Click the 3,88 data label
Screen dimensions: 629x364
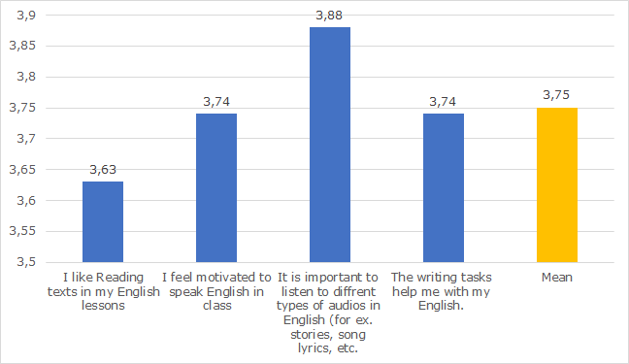coord(329,16)
